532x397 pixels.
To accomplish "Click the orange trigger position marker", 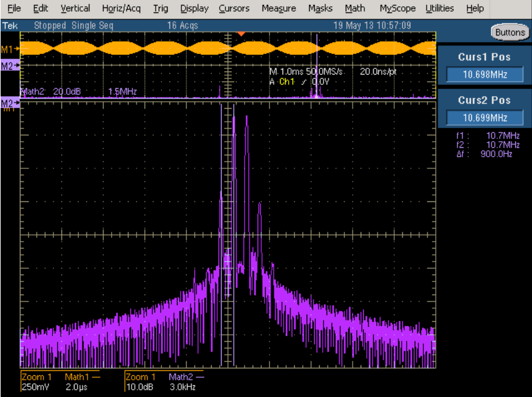I will point(241,34).
